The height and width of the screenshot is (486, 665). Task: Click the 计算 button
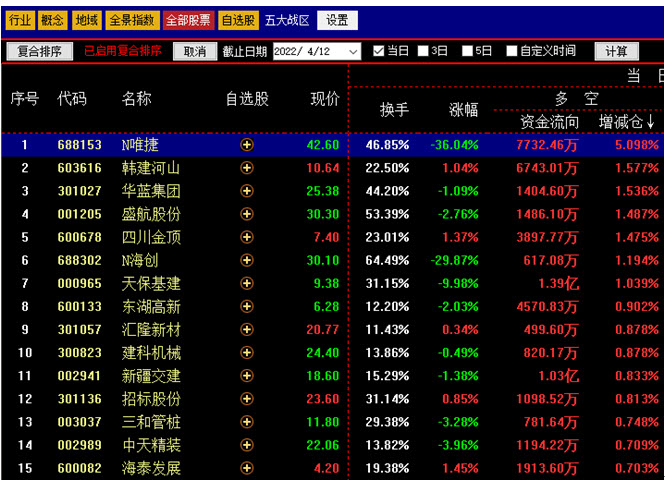pyautogui.click(x=616, y=52)
